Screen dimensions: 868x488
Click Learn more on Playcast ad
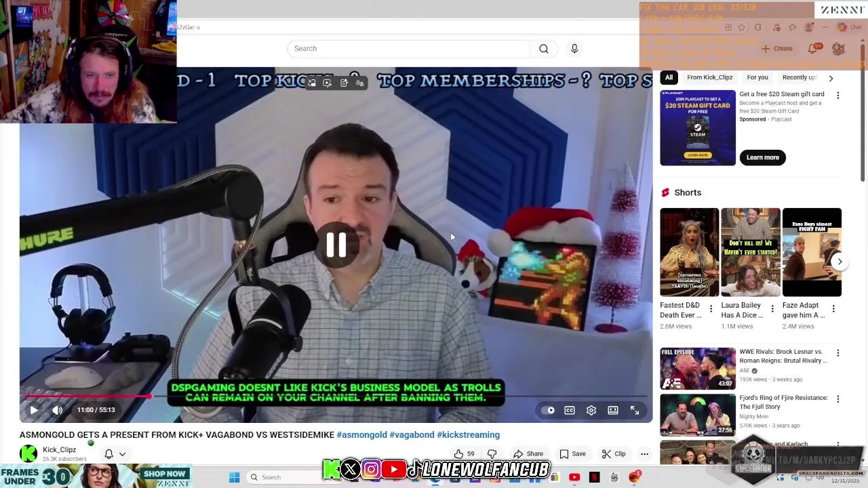pyautogui.click(x=763, y=157)
